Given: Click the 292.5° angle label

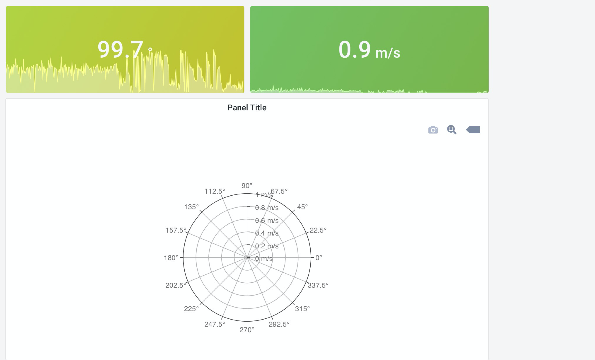Looking at the screenshot, I should (279, 324).
